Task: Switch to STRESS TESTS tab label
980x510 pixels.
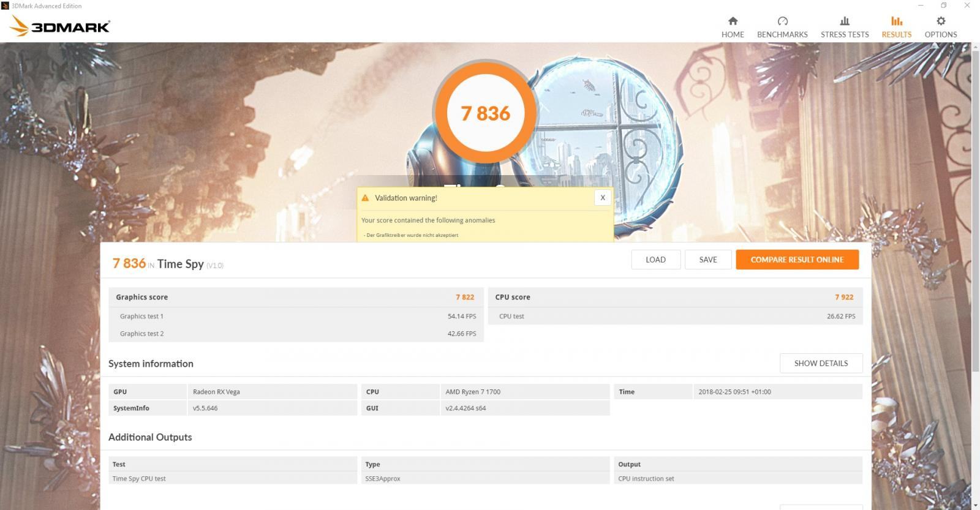Action: [x=845, y=34]
